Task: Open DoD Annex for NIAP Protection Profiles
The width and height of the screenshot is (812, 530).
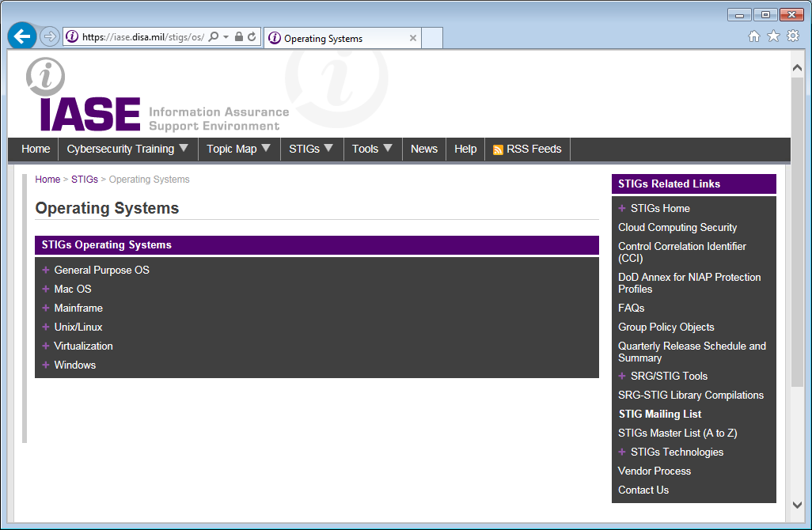Action: [689, 283]
